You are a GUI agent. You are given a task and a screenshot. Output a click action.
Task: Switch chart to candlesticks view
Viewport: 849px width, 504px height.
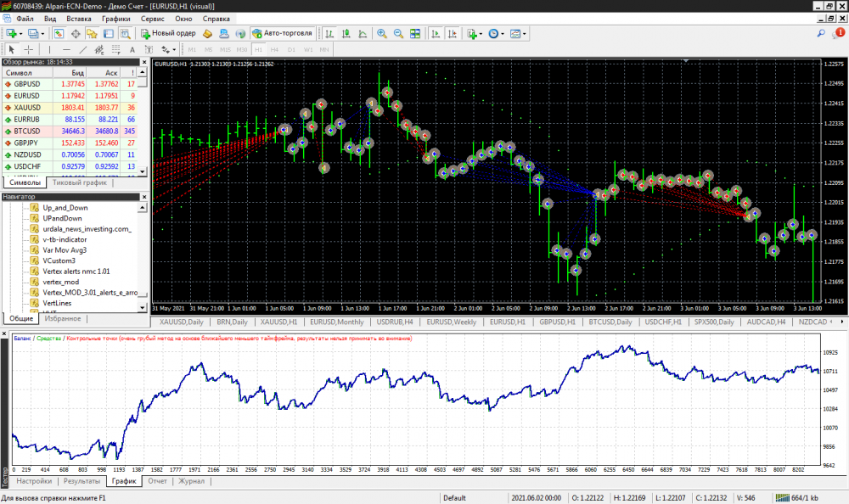(x=346, y=34)
